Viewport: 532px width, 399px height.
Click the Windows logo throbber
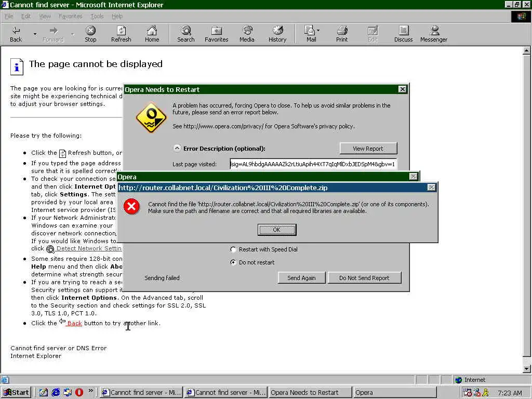point(521,17)
